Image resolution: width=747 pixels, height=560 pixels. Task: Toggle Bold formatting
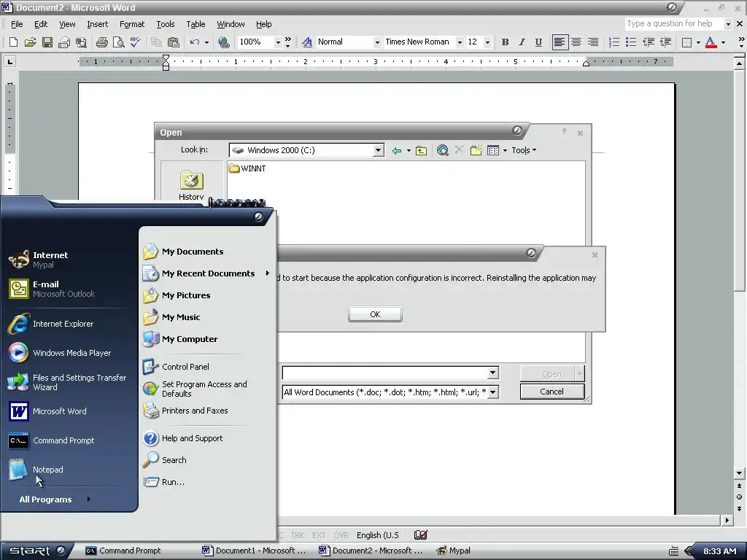point(505,42)
